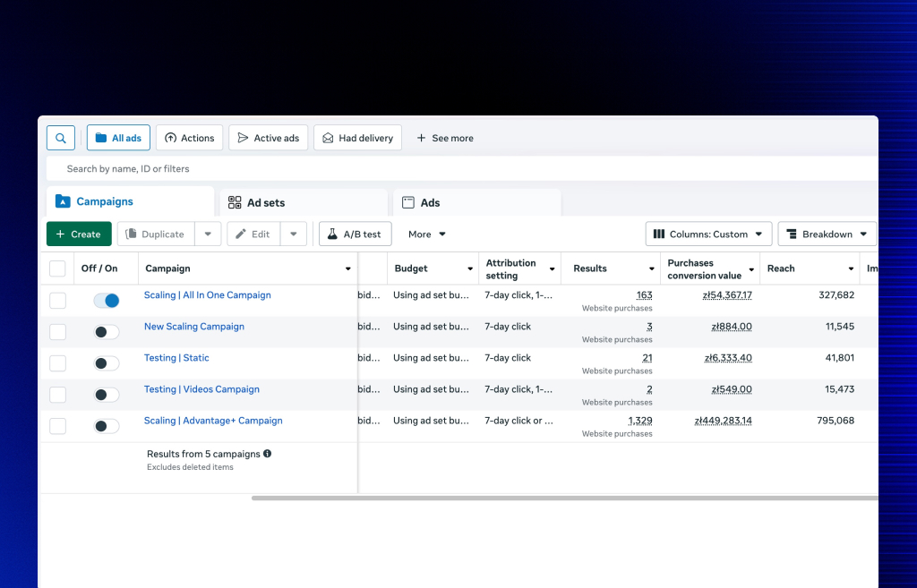Viewport: 917px width, 588px height.
Task: Filter by Active ads
Action: (x=268, y=138)
